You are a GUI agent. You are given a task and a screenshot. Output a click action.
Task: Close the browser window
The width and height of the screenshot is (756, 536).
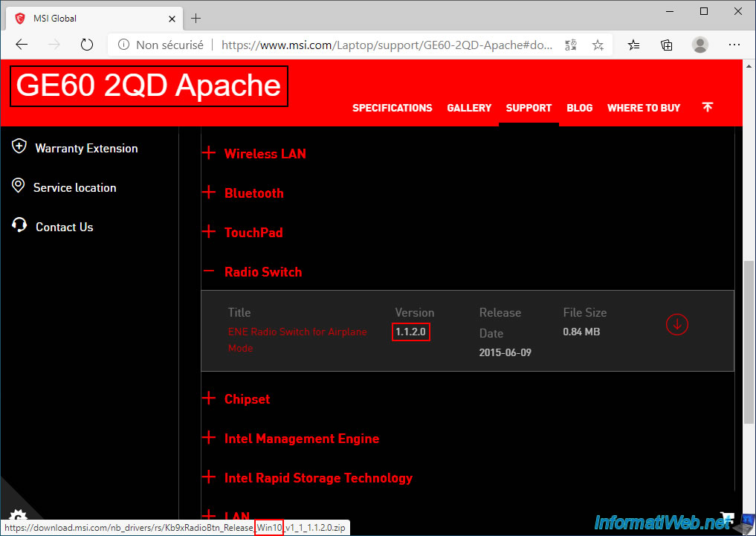point(737,12)
